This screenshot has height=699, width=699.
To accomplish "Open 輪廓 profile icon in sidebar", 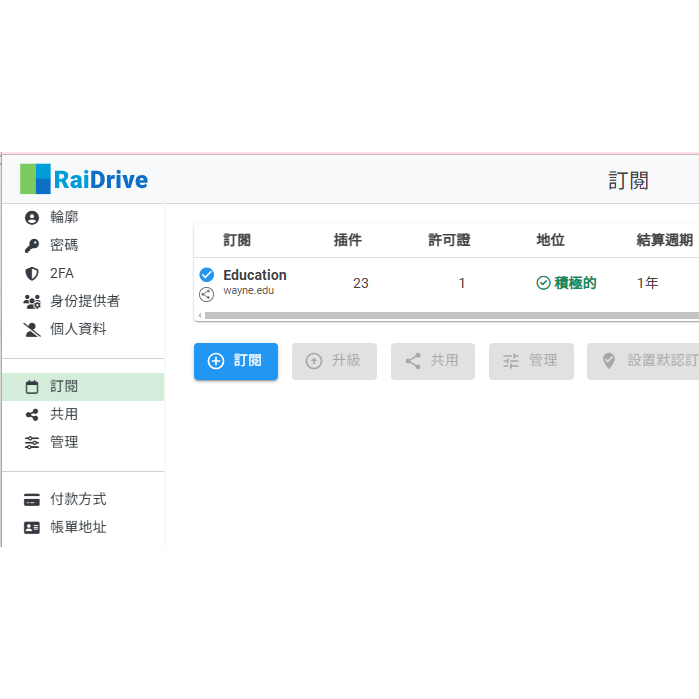I will (x=32, y=218).
